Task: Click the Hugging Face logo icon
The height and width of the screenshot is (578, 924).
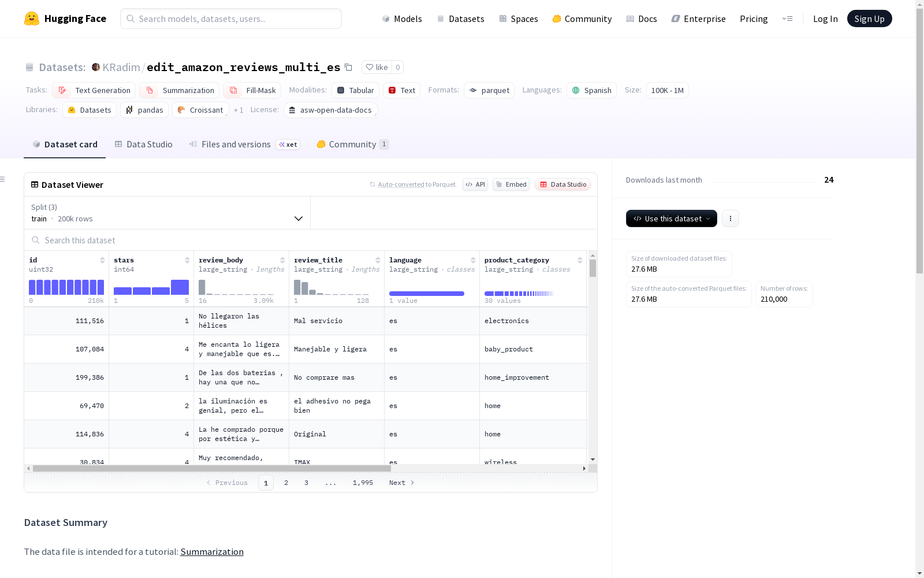Action: click(32, 18)
